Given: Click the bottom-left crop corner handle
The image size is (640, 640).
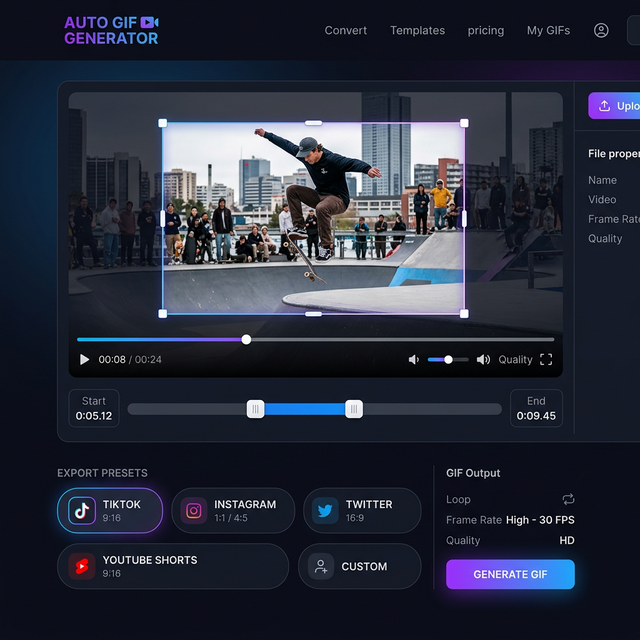Looking at the screenshot, I should [x=162, y=313].
